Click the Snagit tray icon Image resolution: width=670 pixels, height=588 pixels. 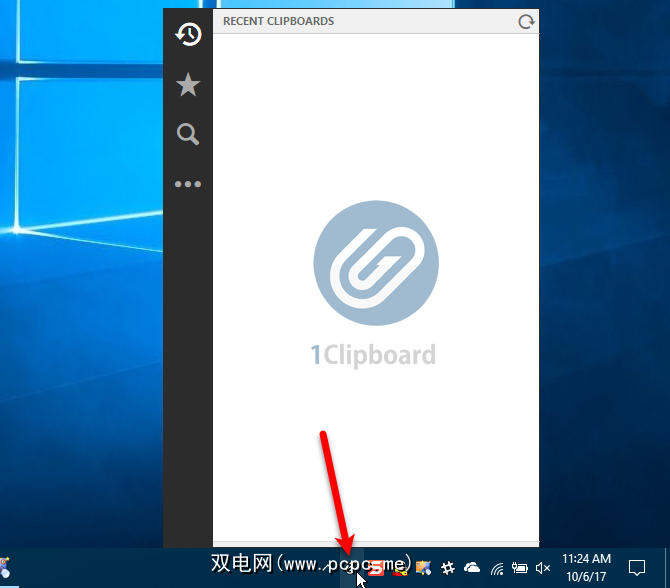point(376,568)
